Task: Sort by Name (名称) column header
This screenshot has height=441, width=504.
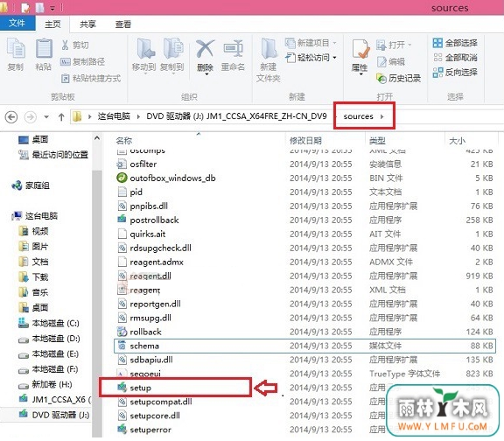Action: click(124, 141)
